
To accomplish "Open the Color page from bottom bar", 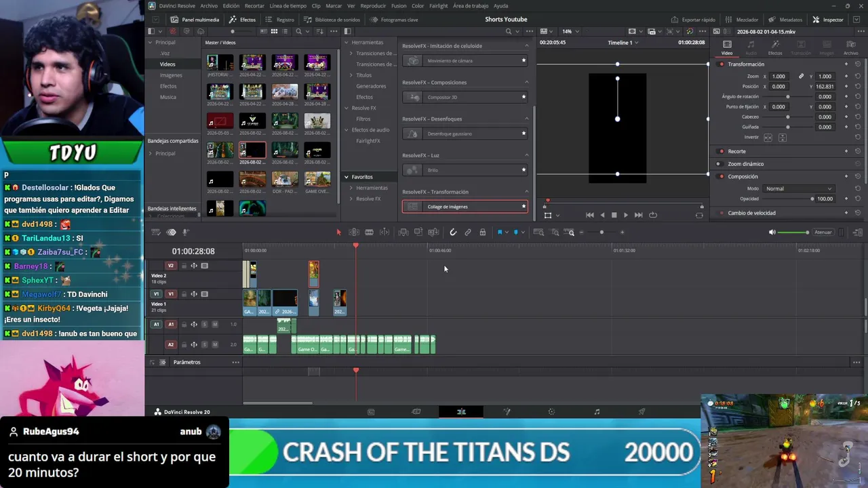I will 551,411.
